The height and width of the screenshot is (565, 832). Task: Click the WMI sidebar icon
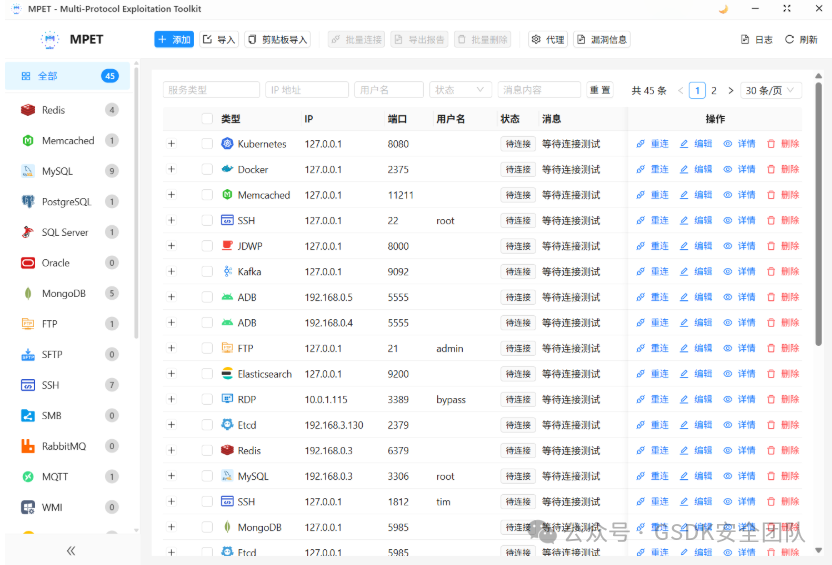coord(28,507)
